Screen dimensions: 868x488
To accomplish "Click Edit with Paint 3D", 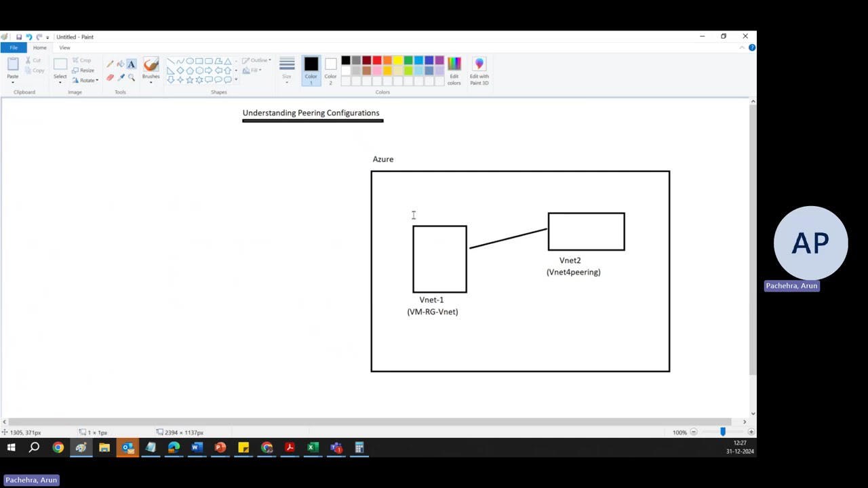I will (x=479, y=70).
